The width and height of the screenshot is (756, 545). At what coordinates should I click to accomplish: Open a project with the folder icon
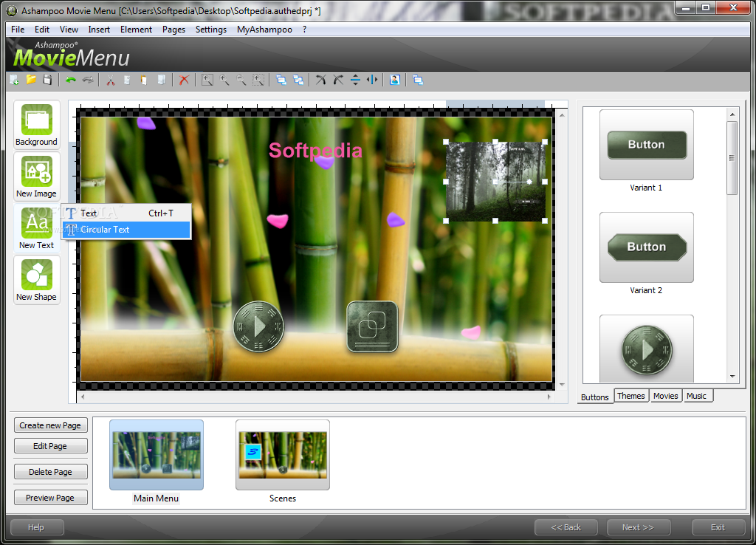tap(31, 80)
